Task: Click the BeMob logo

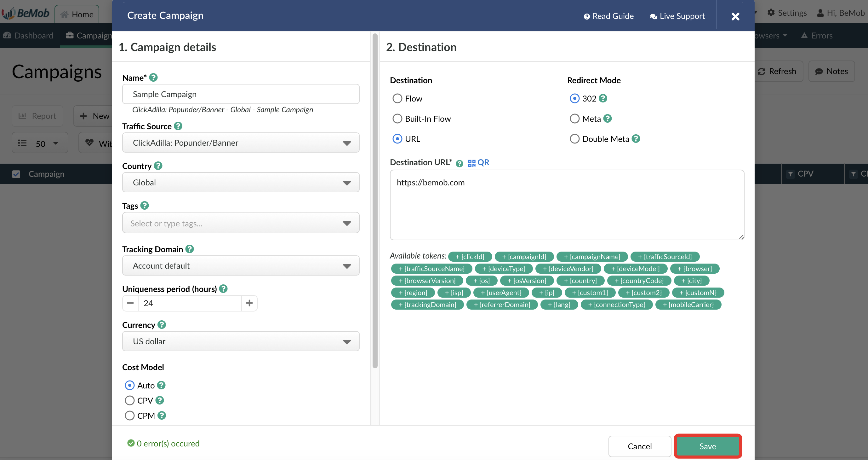Action: 26,13
